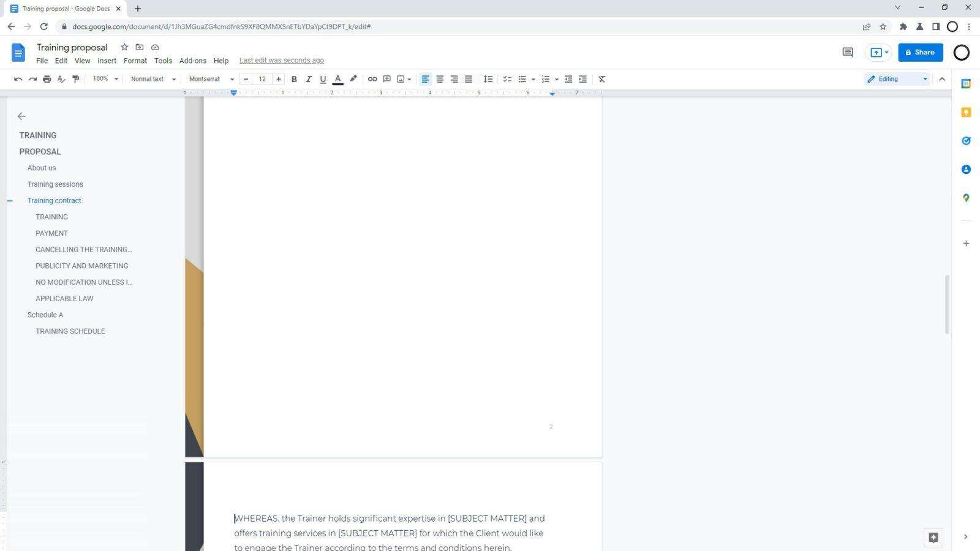Open the comment history icon near Share
This screenshot has width=980, height=551.
pyautogui.click(x=847, y=52)
